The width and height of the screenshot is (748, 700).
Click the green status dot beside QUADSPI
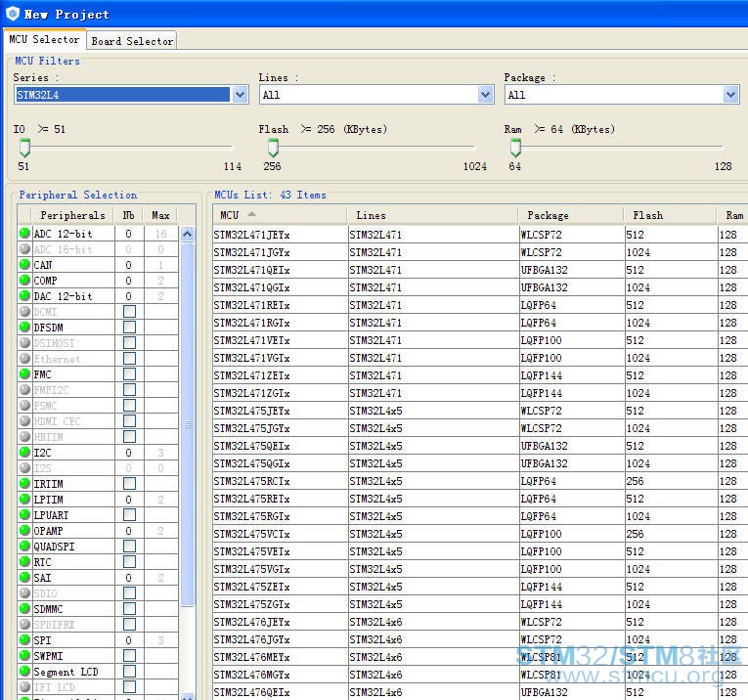[24, 546]
